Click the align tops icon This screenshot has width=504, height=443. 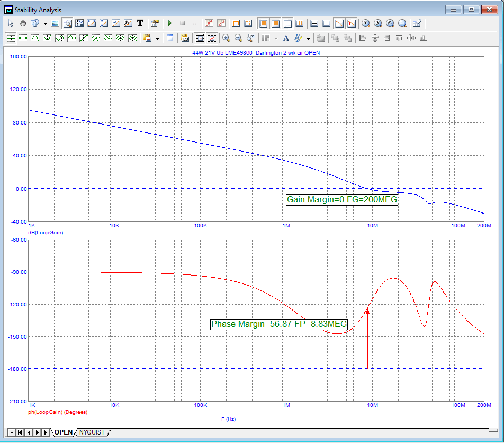point(399,38)
